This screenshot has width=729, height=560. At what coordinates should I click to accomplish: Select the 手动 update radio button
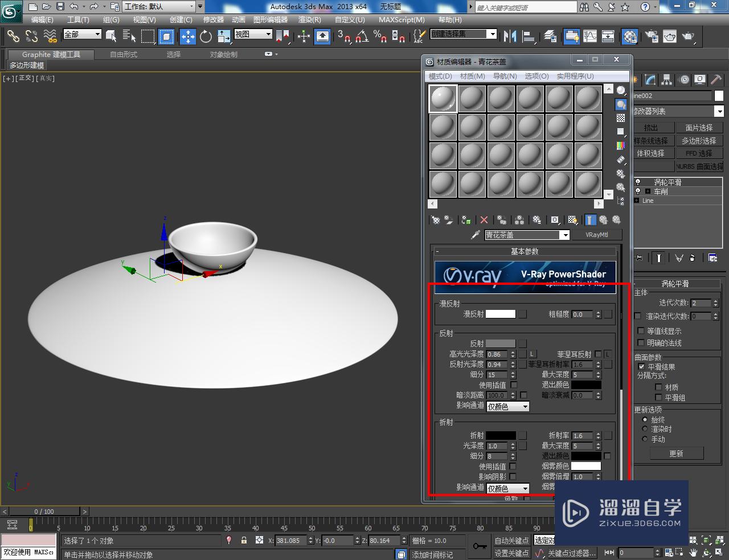(645, 439)
